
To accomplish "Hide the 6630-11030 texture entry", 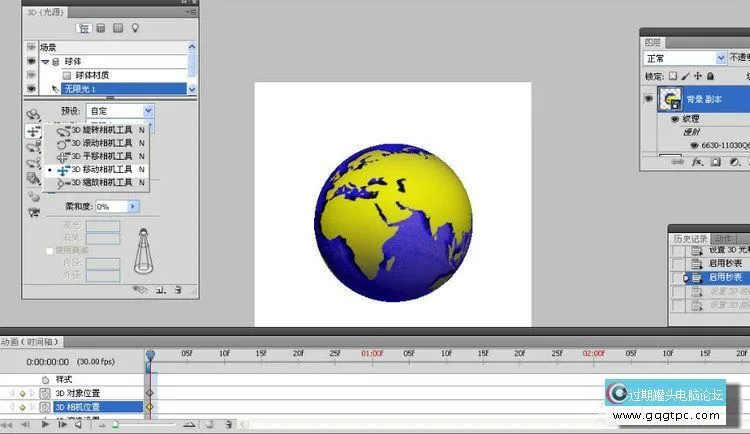I will [x=694, y=145].
